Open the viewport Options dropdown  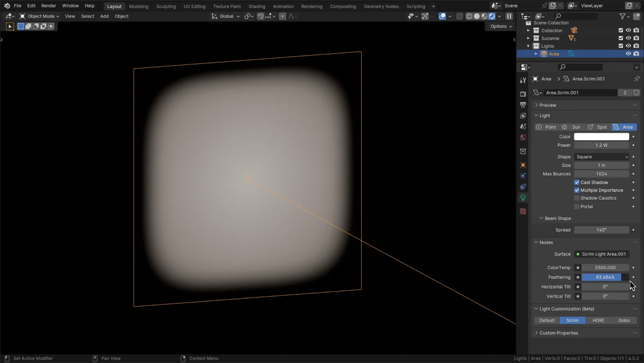point(501,26)
